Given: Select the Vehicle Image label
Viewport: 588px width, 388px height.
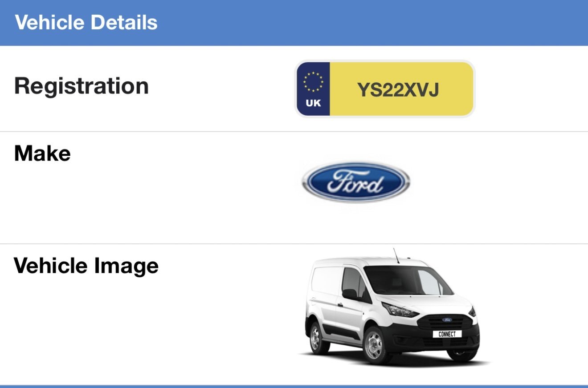Looking at the screenshot, I should click(86, 266).
